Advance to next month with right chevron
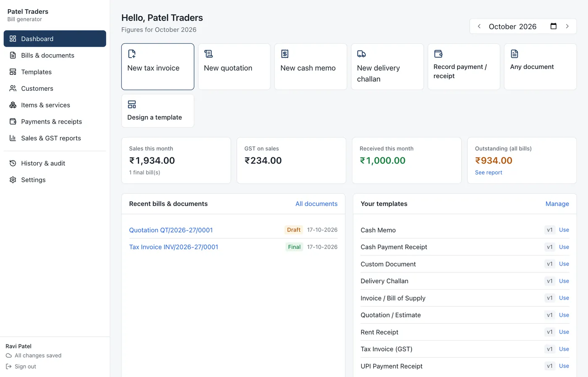The image size is (588, 377). (567, 26)
